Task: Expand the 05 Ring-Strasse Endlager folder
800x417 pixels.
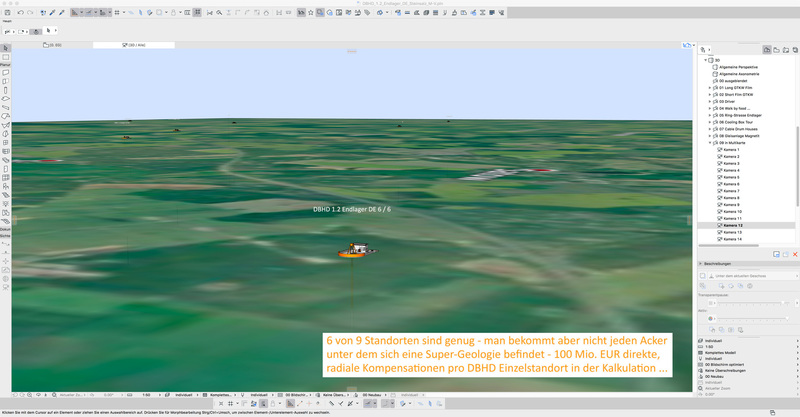Action: [710, 115]
